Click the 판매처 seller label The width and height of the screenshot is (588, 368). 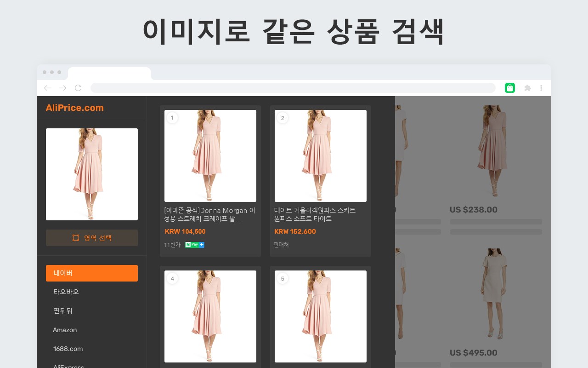[x=281, y=245]
